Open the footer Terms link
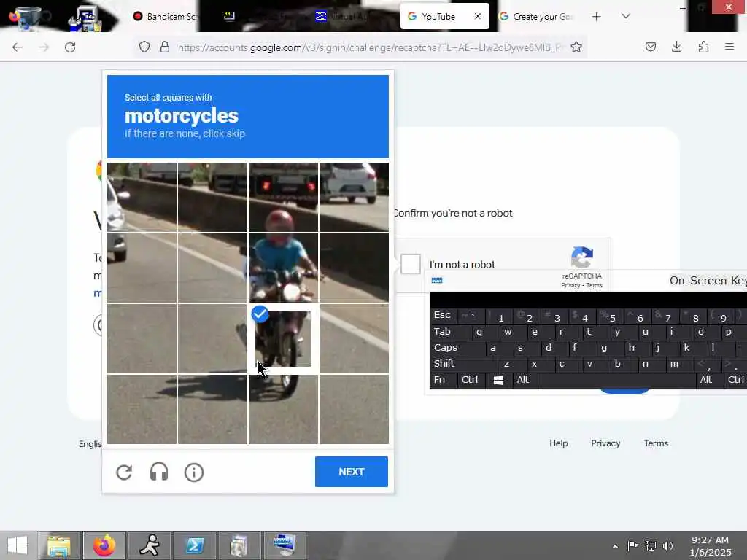747x560 pixels. coord(656,443)
